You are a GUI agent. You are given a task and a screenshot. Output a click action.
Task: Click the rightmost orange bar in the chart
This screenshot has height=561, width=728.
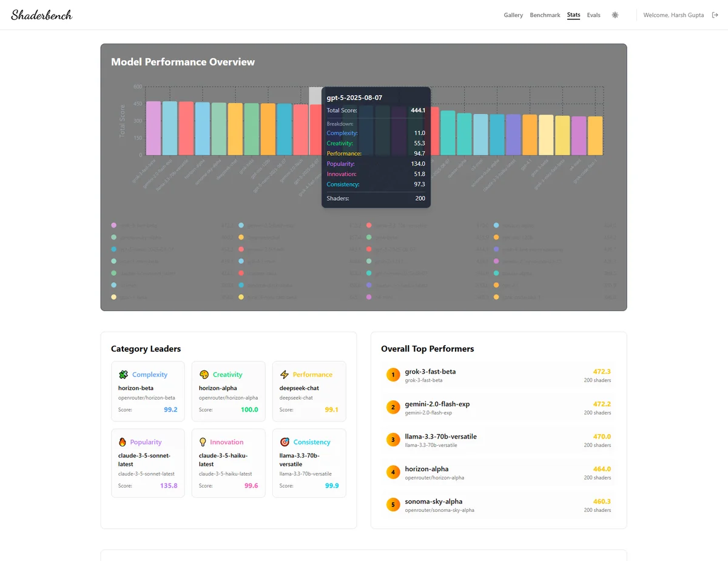pyautogui.click(x=595, y=135)
